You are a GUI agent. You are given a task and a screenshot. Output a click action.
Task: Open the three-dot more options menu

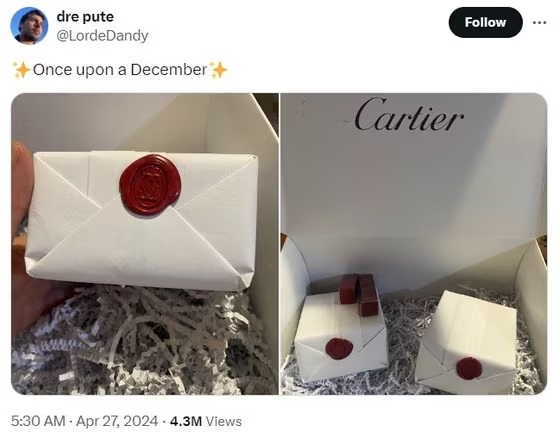tap(539, 22)
